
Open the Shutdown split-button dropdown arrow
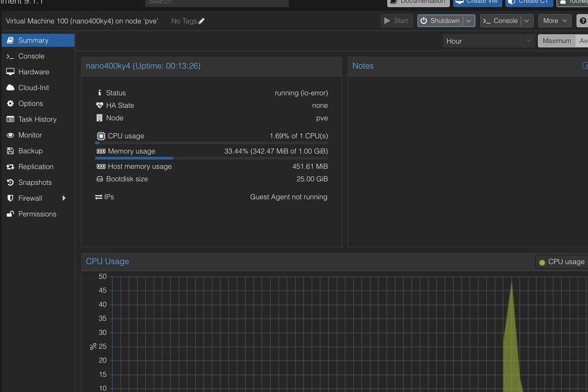pos(469,21)
